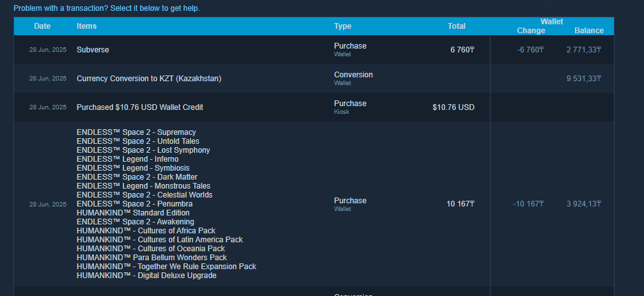The height and width of the screenshot is (296, 644).
Task: Click the Wallet Change column header
Action: (531, 31)
